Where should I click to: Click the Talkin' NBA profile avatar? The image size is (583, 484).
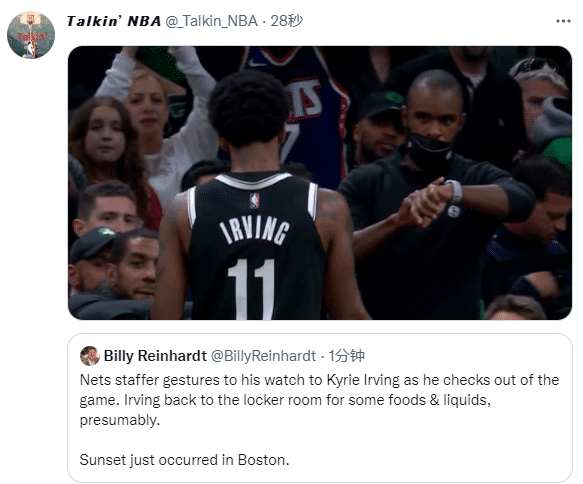point(31,35)
